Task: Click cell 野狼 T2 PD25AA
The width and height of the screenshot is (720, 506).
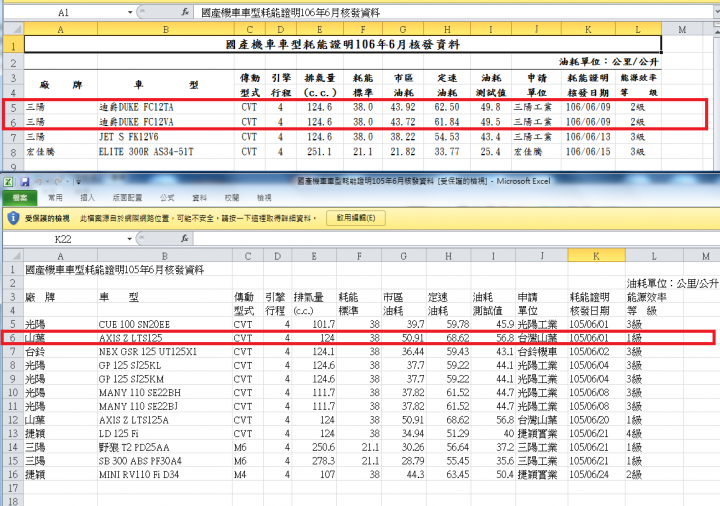Action: tap(165, 447)
